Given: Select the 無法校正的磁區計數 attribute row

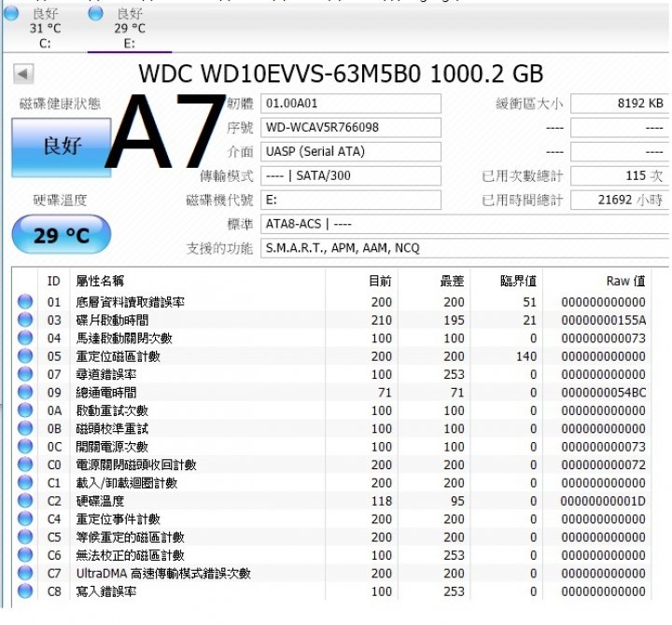Looking at the screenshot, I should [331, 555].
